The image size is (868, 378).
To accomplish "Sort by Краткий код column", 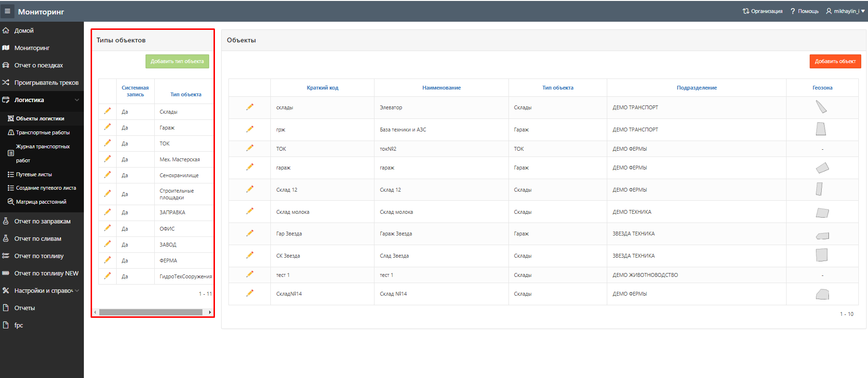I will [x=322, y=88].
